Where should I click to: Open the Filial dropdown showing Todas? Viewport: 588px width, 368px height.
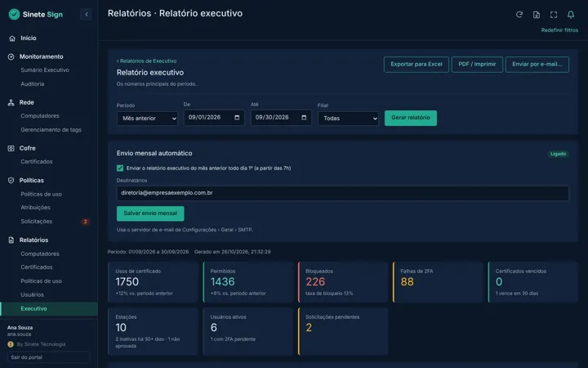(349, 119)
